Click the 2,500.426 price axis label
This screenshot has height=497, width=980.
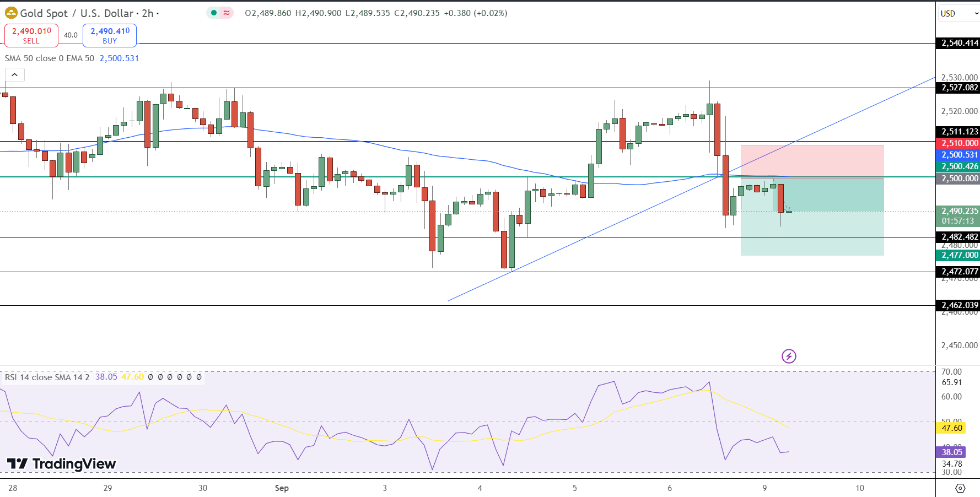[958, 166]
